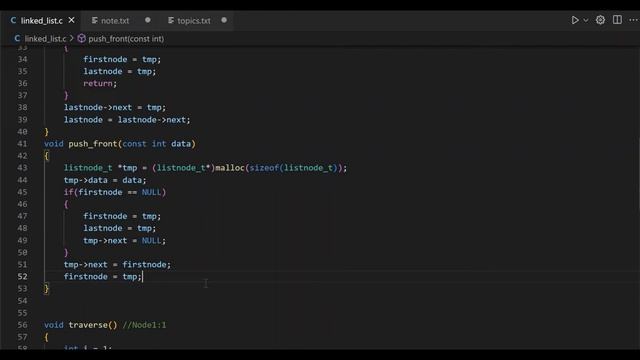Image resolution: width=640 pixels, height=360 pixels.
Task: Click the opening brace on line 42
Action: [47, 156]
